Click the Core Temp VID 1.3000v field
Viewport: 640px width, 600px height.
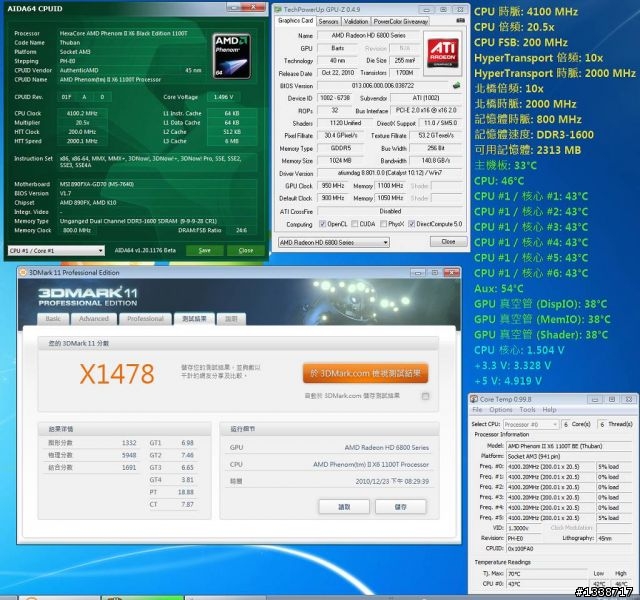click(x=524, y=528)
